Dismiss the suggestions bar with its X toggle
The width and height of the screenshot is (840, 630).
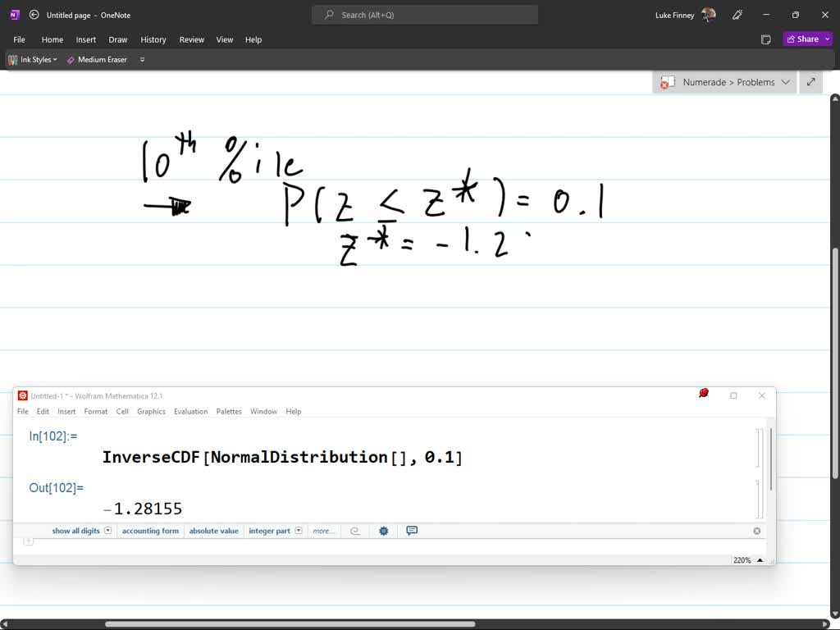coord(756,531)
